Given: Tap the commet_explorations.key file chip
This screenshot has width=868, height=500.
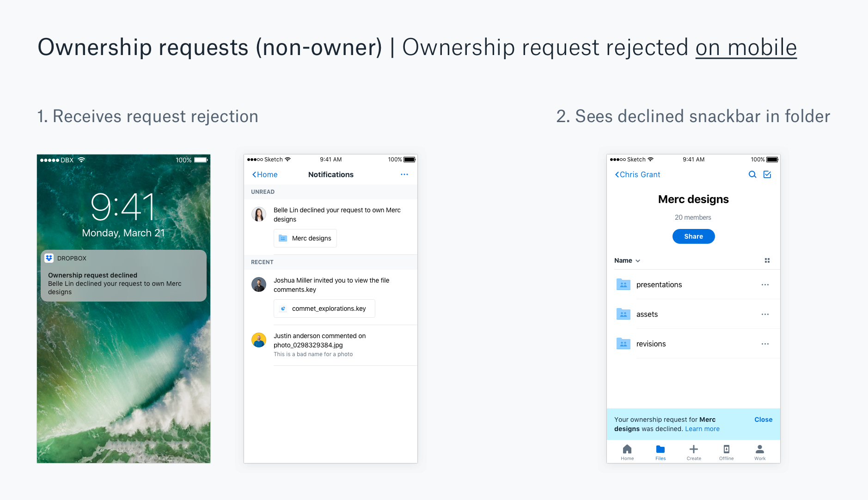Looking at the screenshot, I should 324,309.
